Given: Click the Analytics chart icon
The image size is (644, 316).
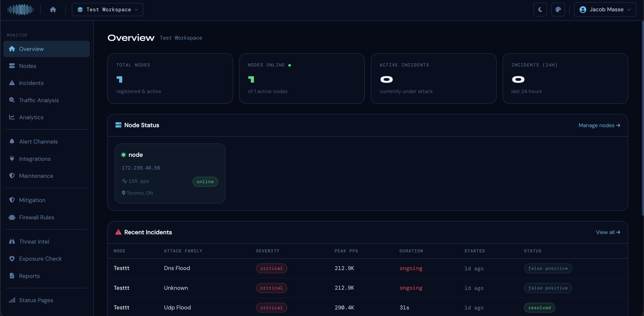Looking at the screenshot, I should (12, 117).
